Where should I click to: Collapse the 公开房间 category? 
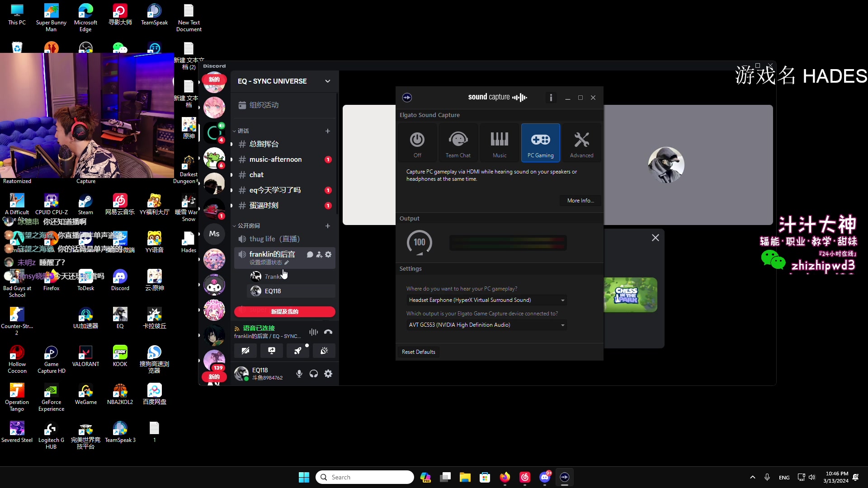[x=247, y=226]
